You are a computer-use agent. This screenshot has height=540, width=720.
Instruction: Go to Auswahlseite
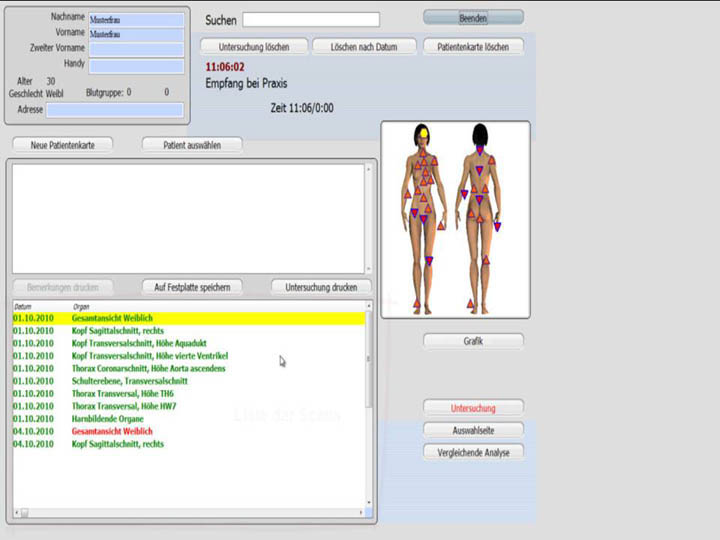pos(473,430)
